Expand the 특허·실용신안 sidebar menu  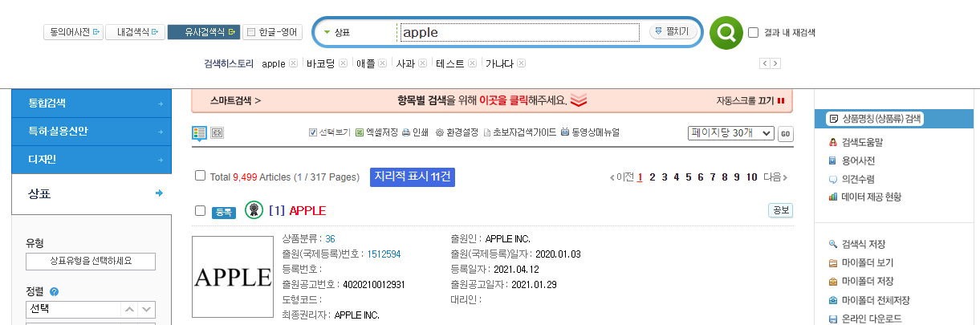point(91,131)
